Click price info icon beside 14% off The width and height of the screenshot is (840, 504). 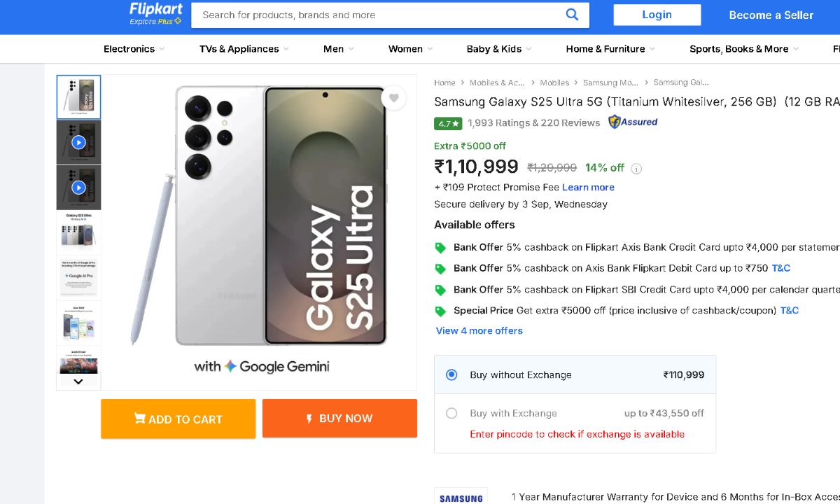(x=636, y=169)
